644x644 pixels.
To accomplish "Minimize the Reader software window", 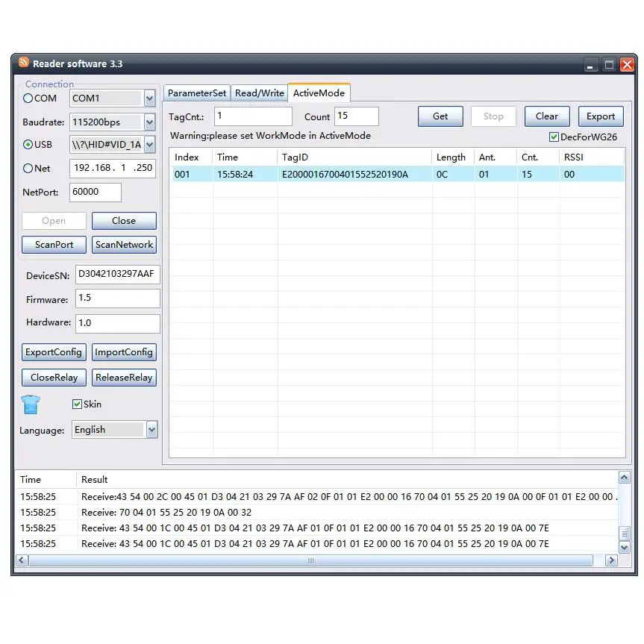I will point(590,65).
